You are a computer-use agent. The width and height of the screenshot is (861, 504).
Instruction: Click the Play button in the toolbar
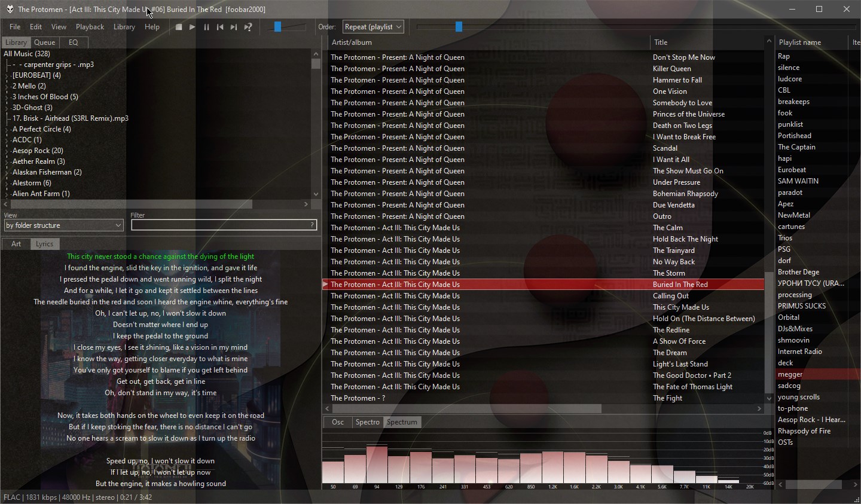click(x=193, y=27)
